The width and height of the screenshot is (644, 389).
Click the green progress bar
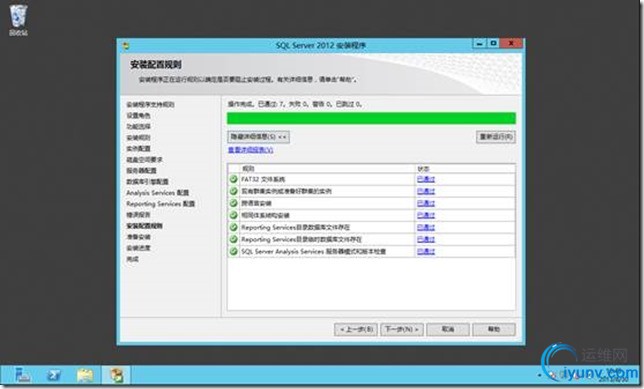(x=371, y=118)
